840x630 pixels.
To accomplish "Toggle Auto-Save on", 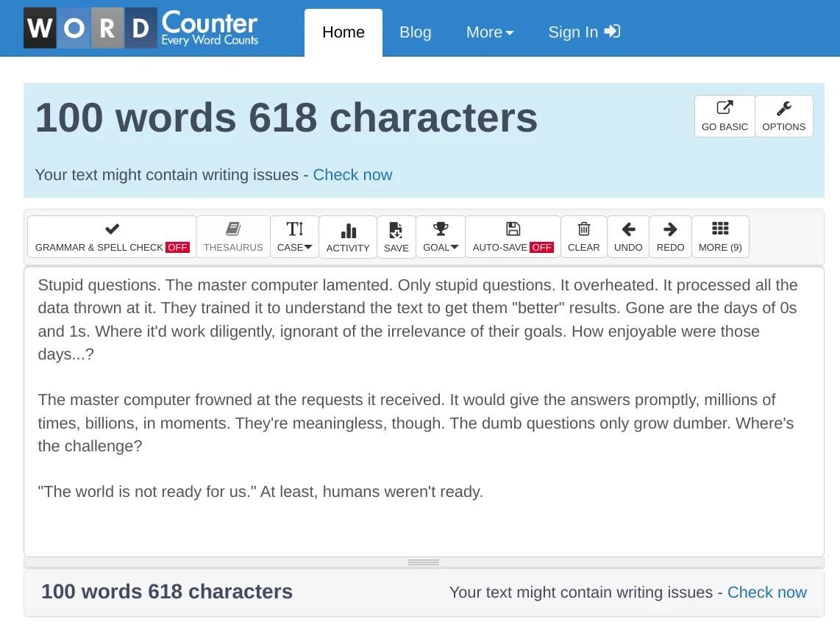I will (x=513, y=237).
